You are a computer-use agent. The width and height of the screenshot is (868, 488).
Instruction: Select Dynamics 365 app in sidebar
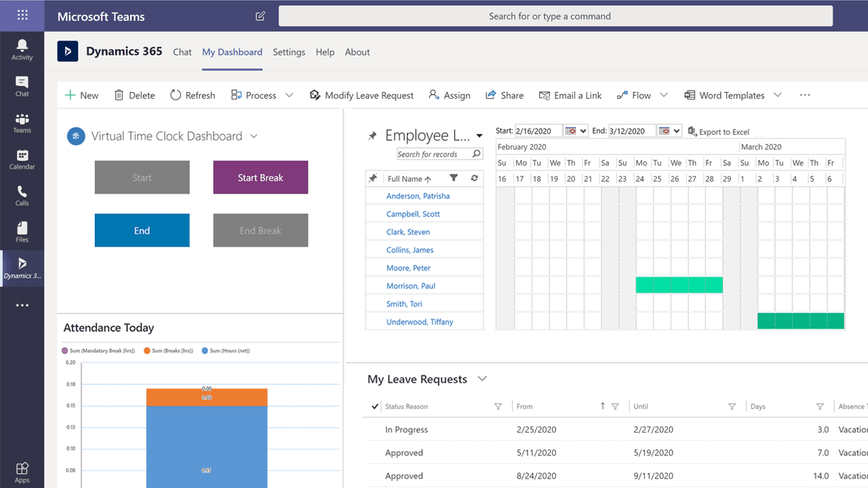pos(22,268)
